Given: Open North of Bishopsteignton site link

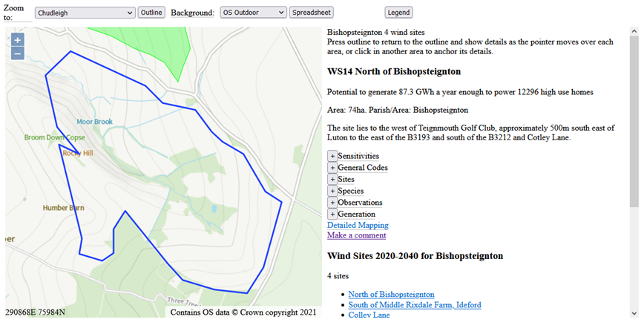Looking at the screenshot, I should click(x=391, y=295).
